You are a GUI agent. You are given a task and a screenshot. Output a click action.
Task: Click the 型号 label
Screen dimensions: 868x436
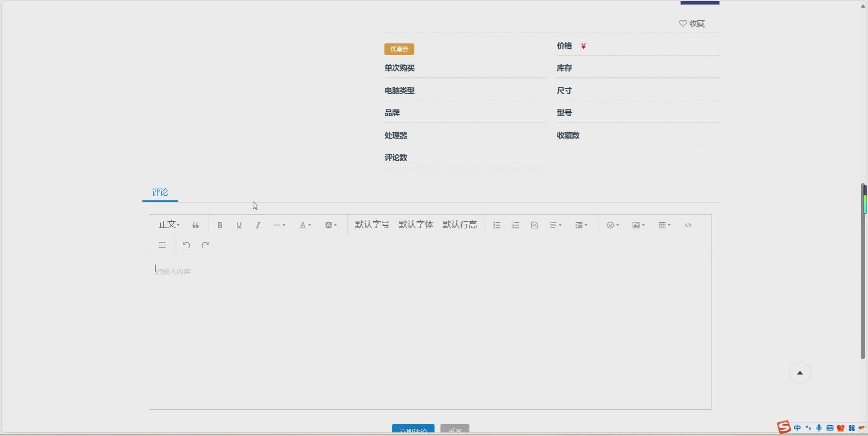click(x=564, y=113)
